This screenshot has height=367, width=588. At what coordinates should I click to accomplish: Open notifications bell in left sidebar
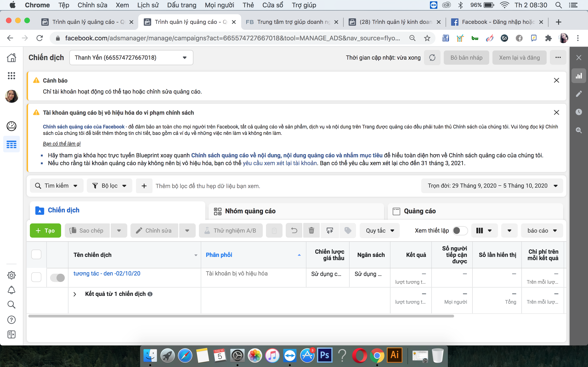(11, 290)
